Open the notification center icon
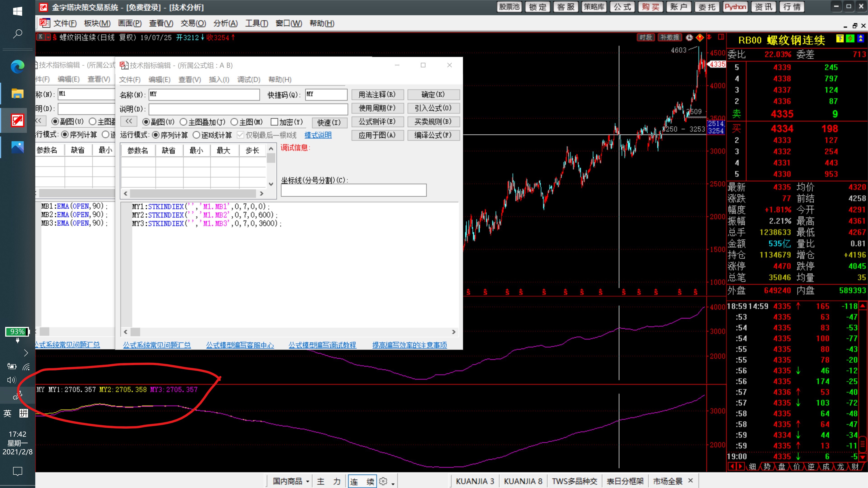 pos(18,471)
